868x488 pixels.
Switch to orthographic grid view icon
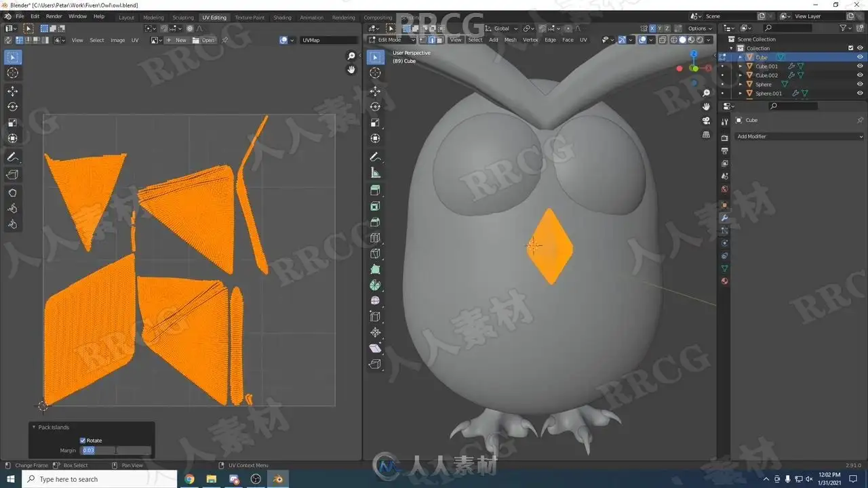click(x=706, y=134)
